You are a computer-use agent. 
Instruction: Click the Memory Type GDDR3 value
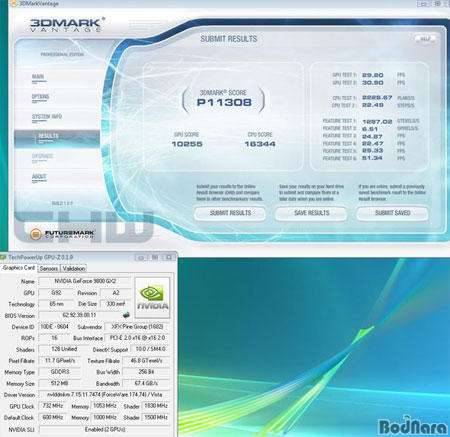59,372
